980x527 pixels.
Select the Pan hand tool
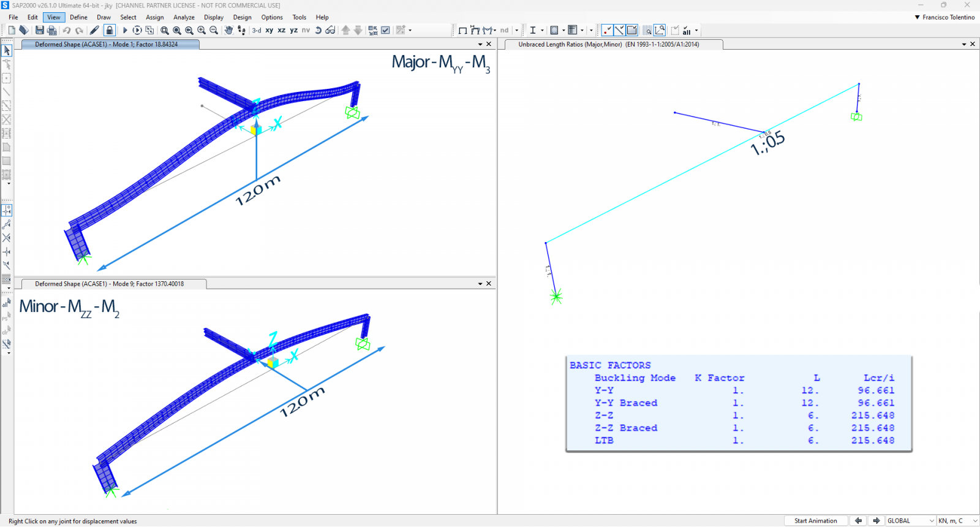click(228, 30)
